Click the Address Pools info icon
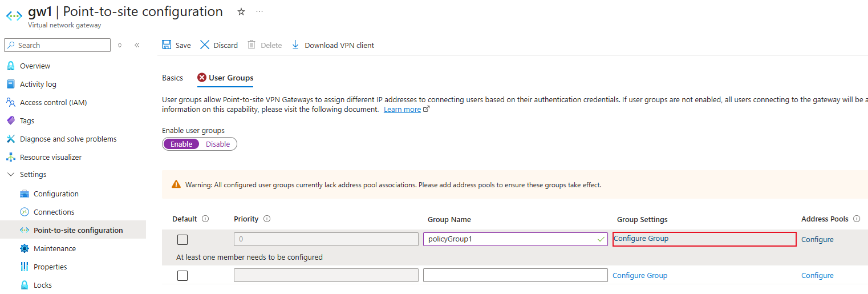This screenshot has height=294, width=868. [857, 219]
